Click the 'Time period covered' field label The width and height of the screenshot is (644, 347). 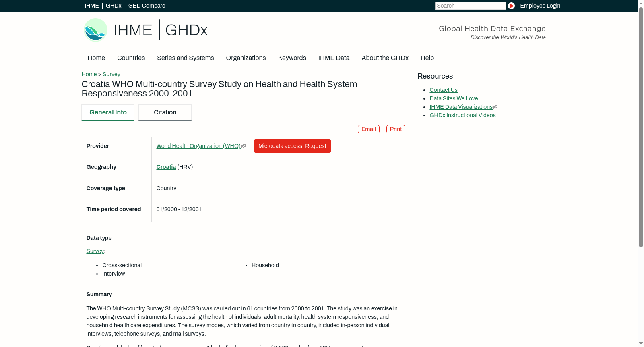point(114,209)
